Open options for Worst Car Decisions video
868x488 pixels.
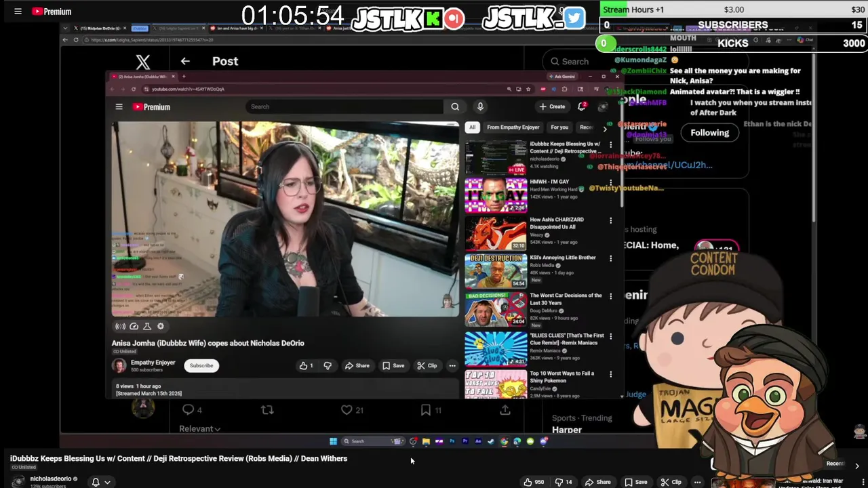tap(610, 296)
